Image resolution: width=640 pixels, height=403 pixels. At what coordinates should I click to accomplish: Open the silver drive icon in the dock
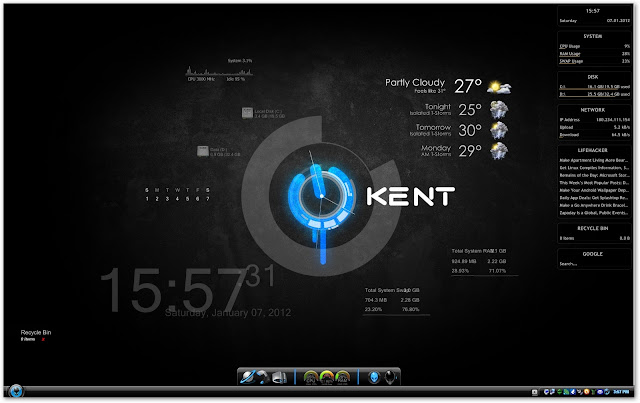280,377
